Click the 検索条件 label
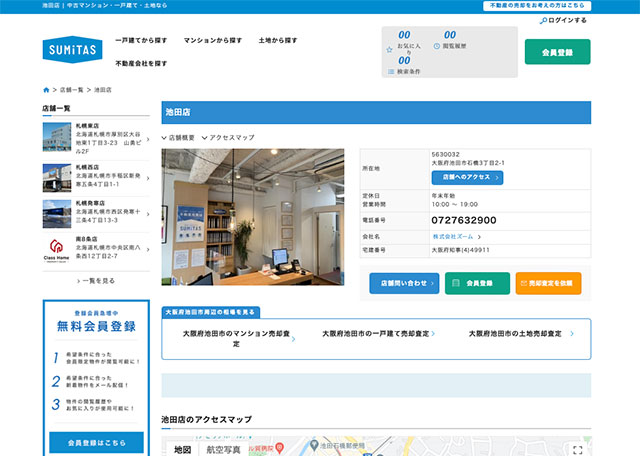Screen dimensions: 640x456 point(409,71)
